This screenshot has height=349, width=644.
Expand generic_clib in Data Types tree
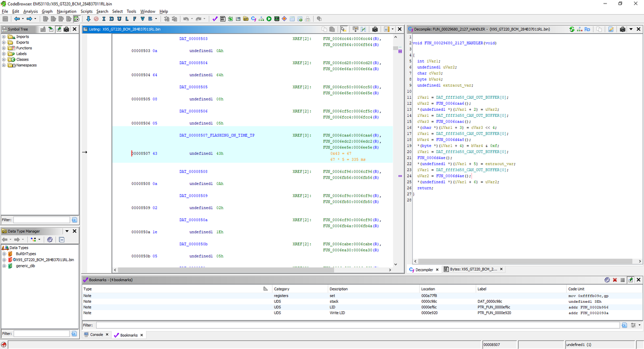tap(4, 266)
